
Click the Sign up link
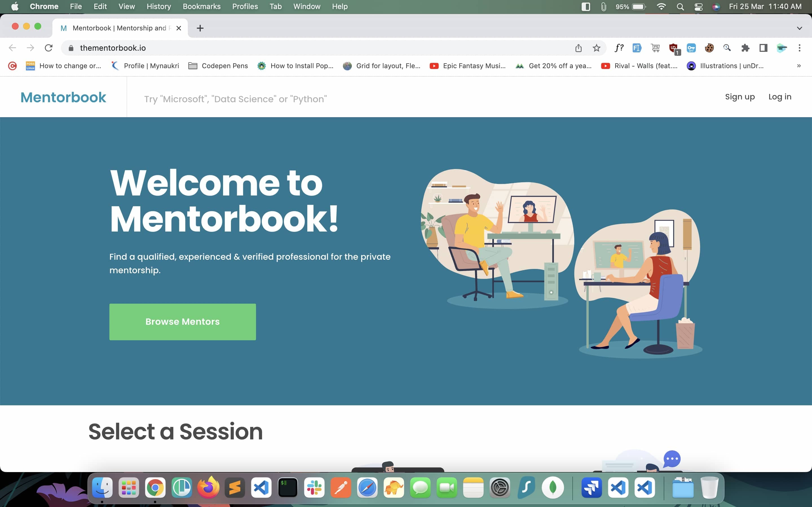(740, 97)
